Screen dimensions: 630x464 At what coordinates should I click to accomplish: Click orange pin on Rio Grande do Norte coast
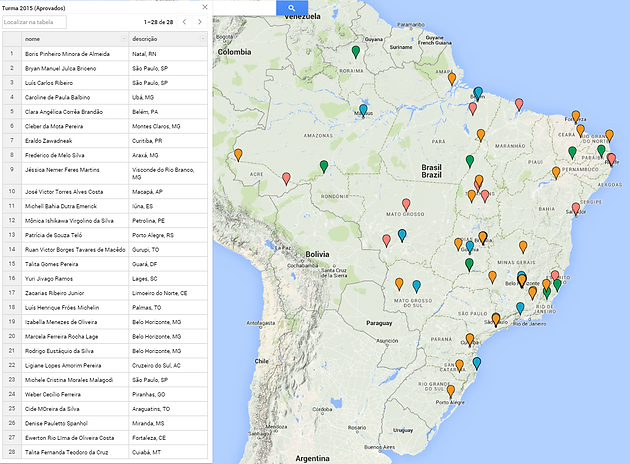(x=610, y=136)
